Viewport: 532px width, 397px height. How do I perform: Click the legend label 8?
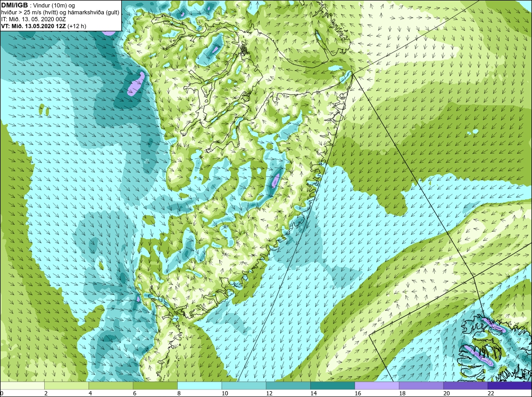click(x=179, y=393)
